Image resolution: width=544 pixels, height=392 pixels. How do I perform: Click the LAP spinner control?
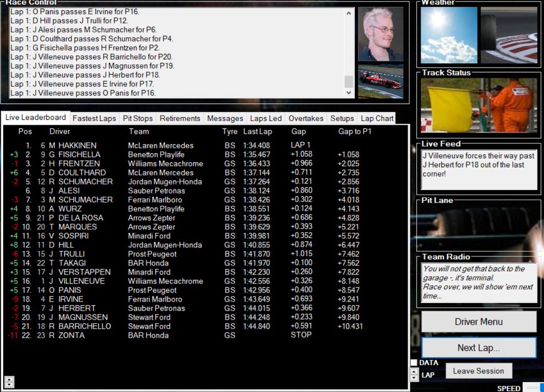pos(414,375)
